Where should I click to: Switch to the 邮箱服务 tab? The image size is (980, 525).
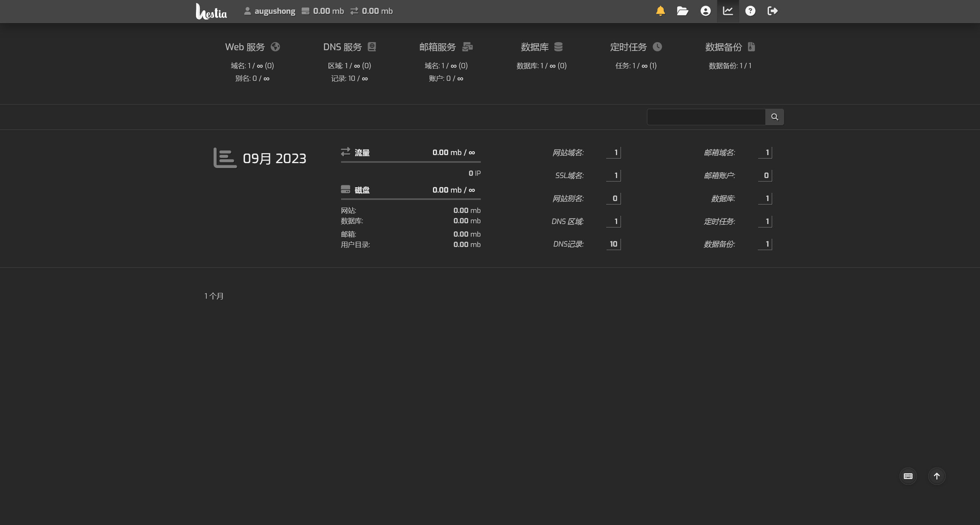(x=446, y=47)
